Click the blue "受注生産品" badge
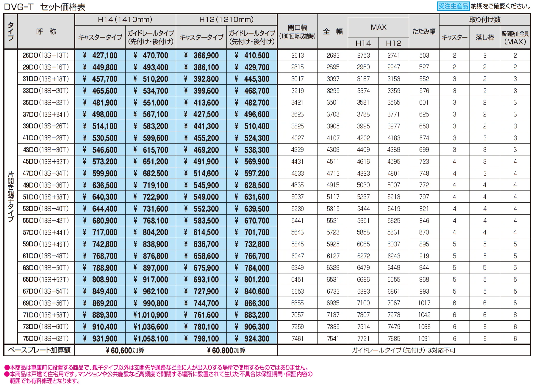The image size is (535, 392). (x=453, y=6)
